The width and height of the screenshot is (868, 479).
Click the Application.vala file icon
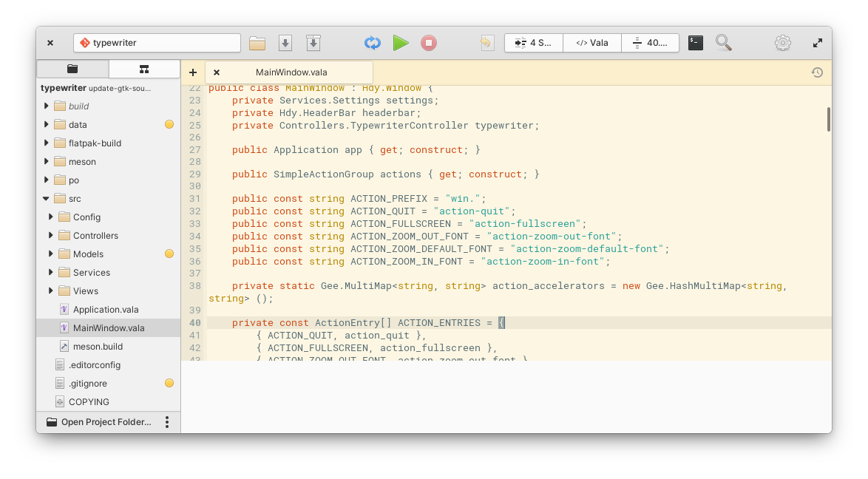[x=64, y=310]
